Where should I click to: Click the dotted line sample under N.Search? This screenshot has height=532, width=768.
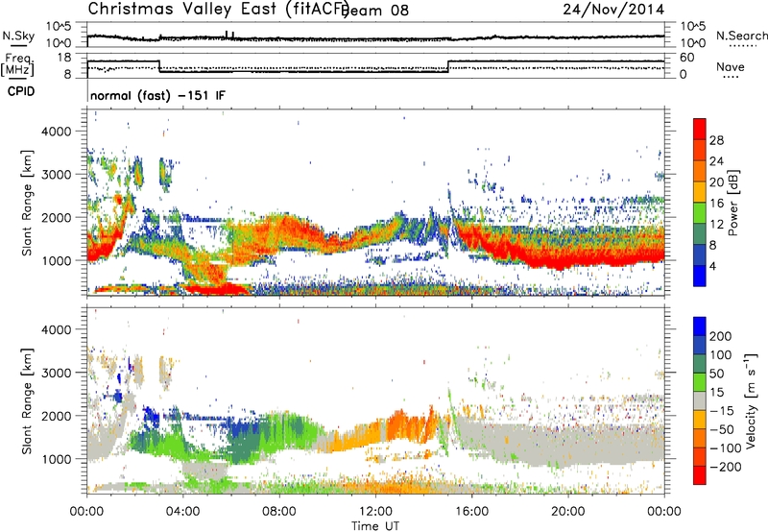[x=742, y=46]
